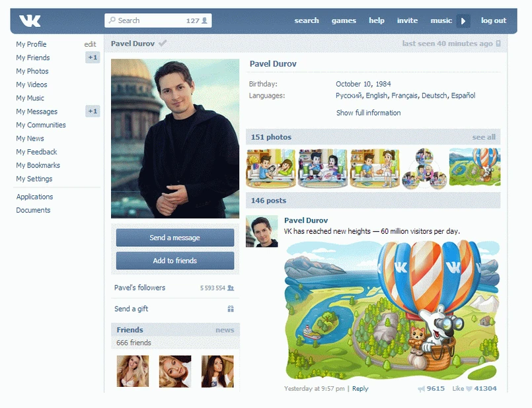Open the third cartoon photo thumbnail
The image size is (532, 408).
[375, 168]
